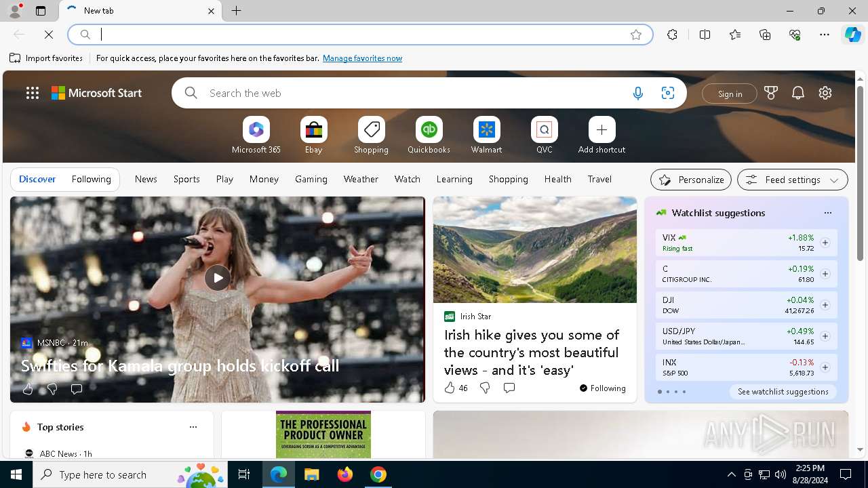This screenshot has width=868, height=488.
Task: Dislike the Swifties for Kamala story
Action: (x=52, y=389)
